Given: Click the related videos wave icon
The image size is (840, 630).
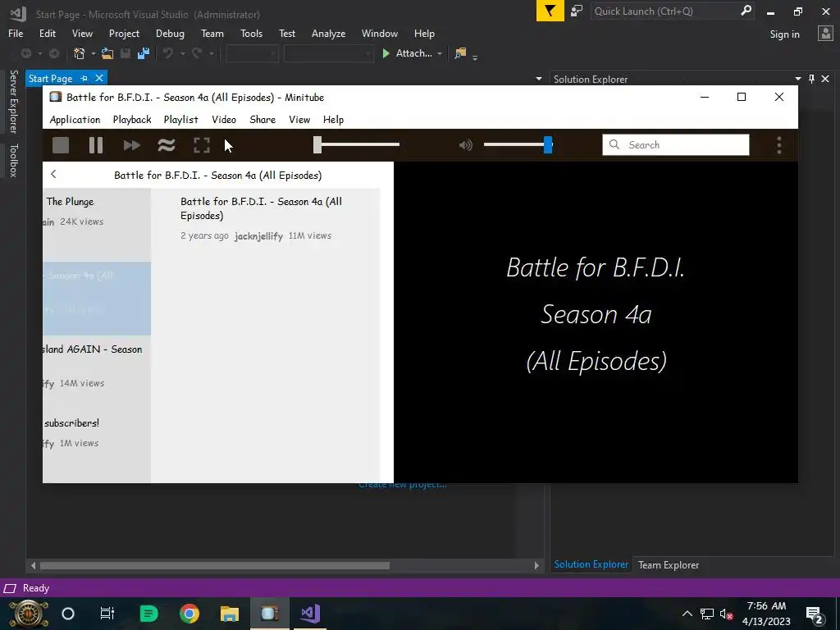Looking at the screenshot, I should pos(167,145).
